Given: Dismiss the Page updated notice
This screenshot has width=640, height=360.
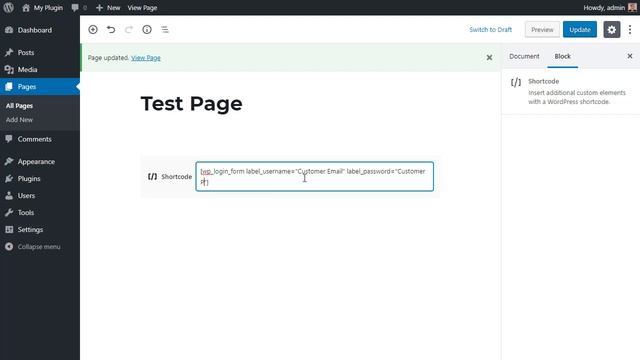Looking at the screenshot, I should (x=489, y=58).
